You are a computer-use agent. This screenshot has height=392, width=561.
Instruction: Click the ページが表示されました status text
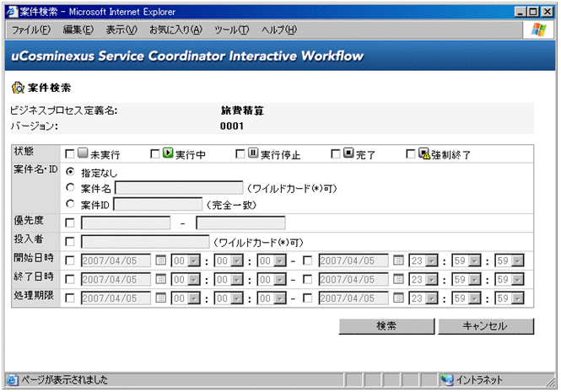point(64,380)
